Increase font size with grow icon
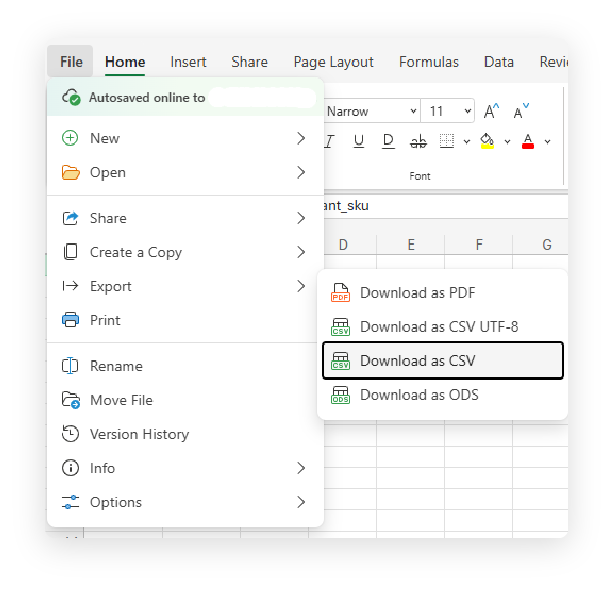614x591 pixels. (x=491, y=111)
